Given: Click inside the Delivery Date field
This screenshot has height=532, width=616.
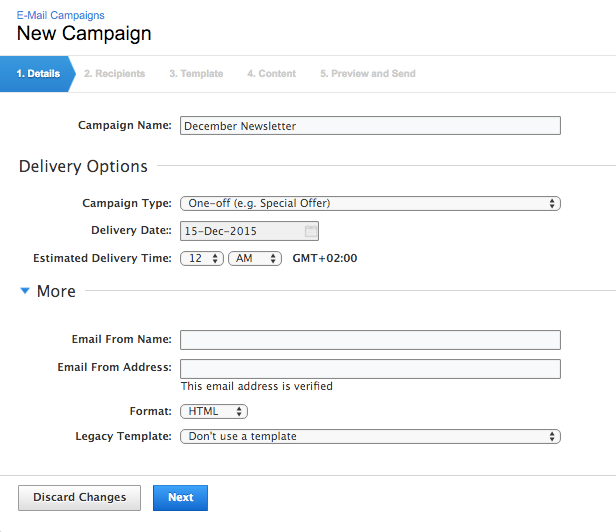Looking at the screenshot, I should coord(249,231).
